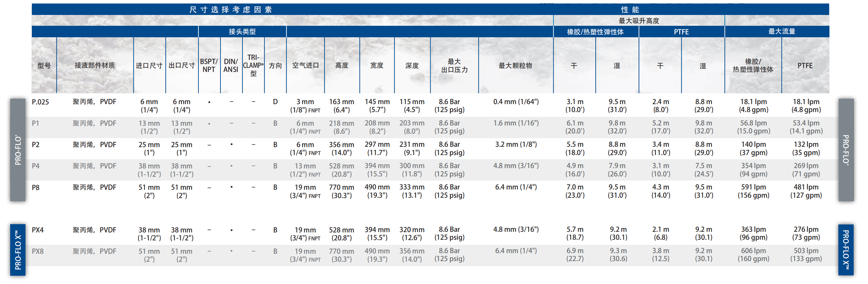
Task: Click the 9.3 m (30.6) wet lift cell
Action: pyautogui.click(x=618, y=255)
